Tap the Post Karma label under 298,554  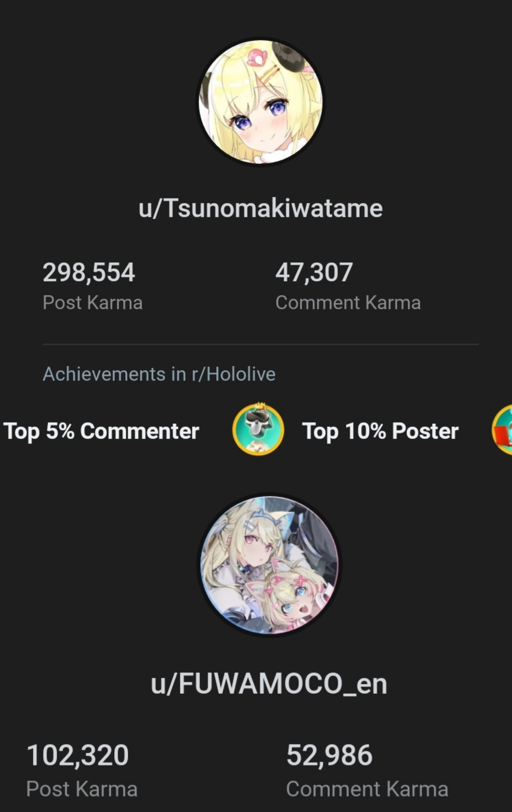tap(93, 303)
